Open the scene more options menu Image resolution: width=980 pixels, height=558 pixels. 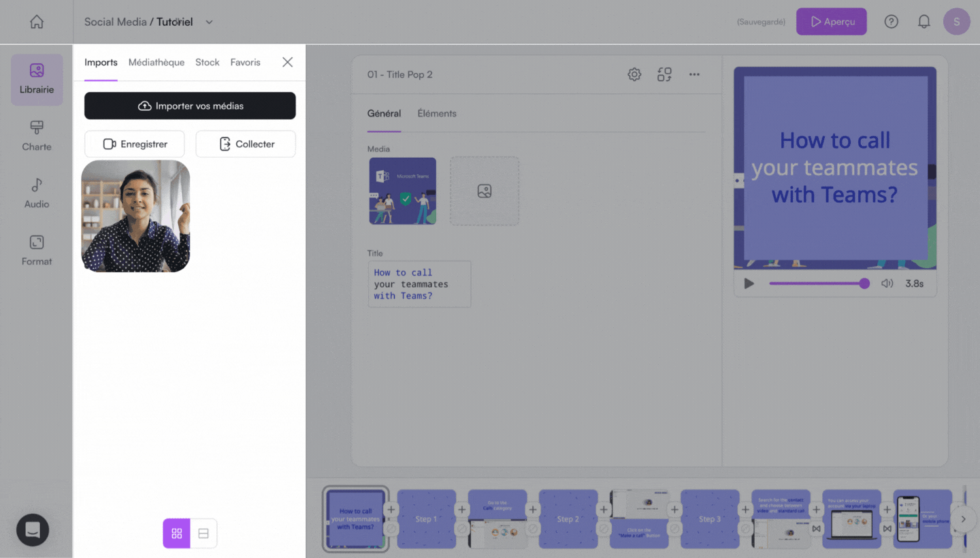tap(694, 74)
